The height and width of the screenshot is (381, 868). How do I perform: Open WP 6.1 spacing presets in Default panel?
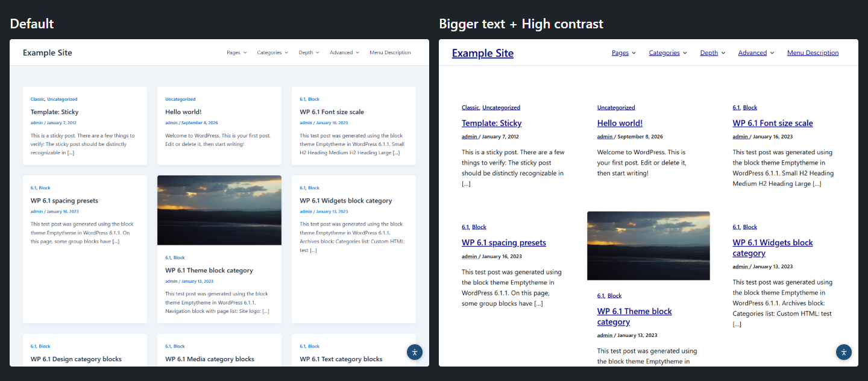(x=64, y=201)
